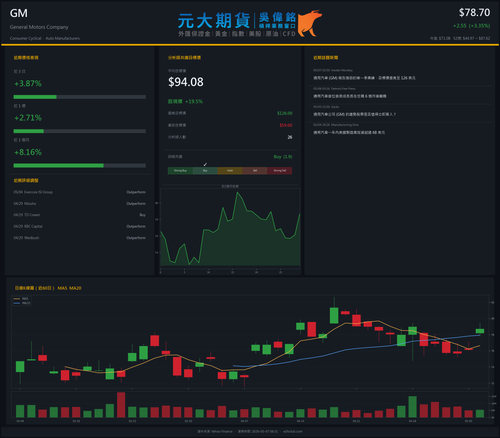Screen dimensions: 500x438
Task: Open the Detroit Free Press news headline
Action: (x=350, y=96)
